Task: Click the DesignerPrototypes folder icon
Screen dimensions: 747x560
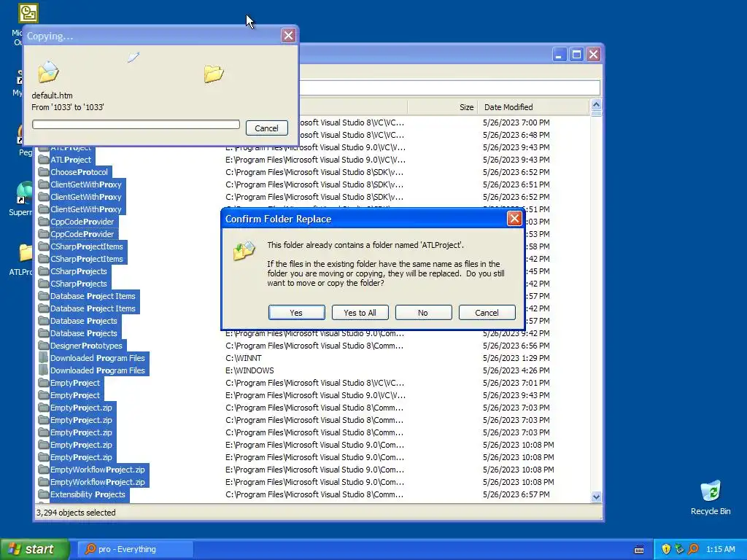Action: point(43,345)
